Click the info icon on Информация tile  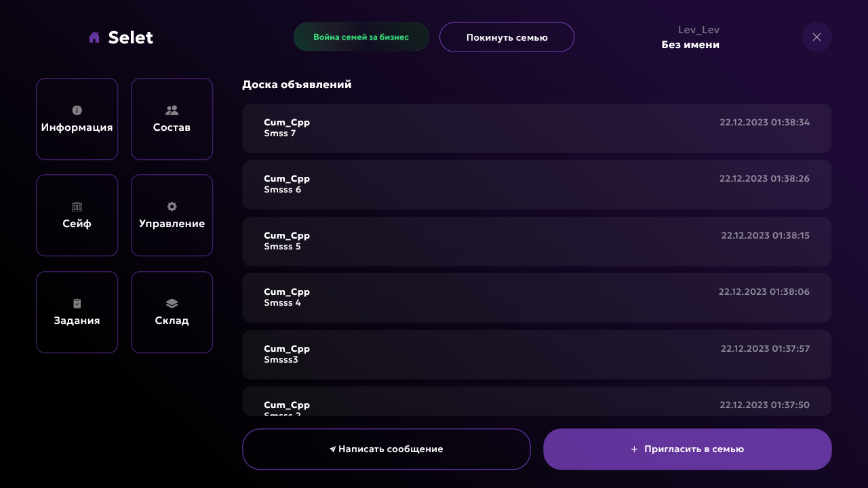pos(77,110)
